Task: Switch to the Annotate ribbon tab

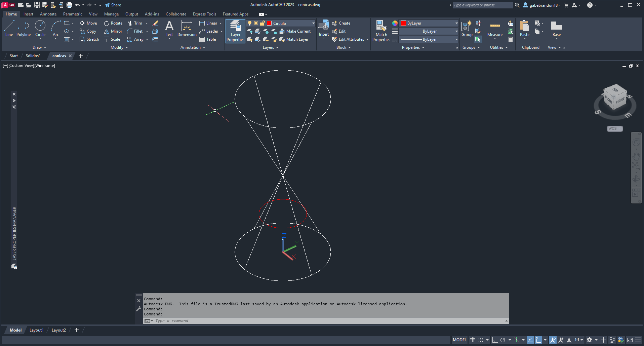Action: [x=48, y=14]
